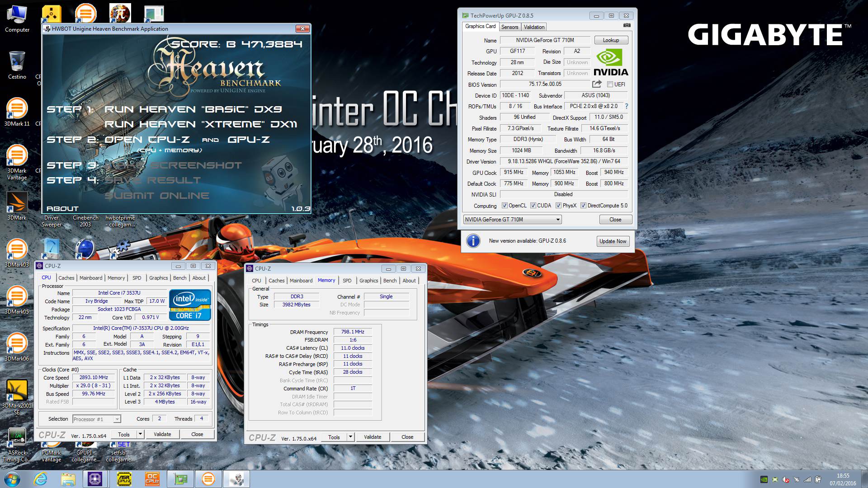Image resolution: width=868 pixels, height=488 pixels.
Task: Open Graphics tab in Memory CPU-Z window
Action: click(x=368, y=281)
